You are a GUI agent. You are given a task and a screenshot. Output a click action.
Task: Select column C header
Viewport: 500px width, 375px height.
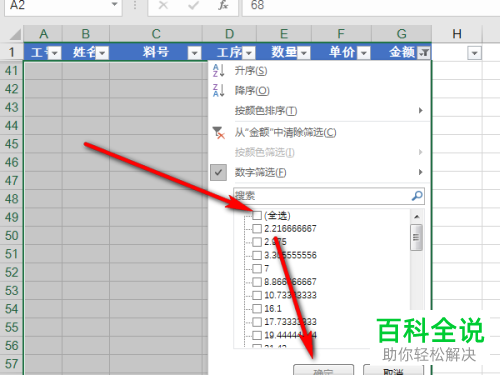[x=156, y=34]
